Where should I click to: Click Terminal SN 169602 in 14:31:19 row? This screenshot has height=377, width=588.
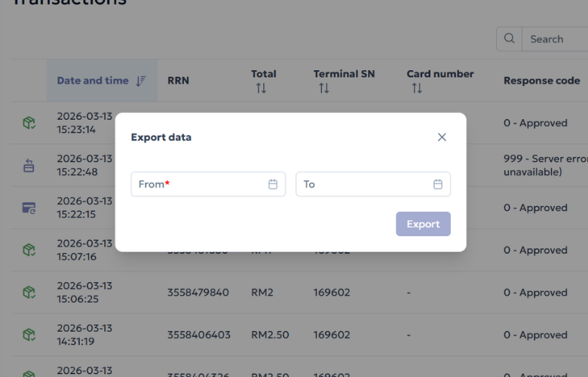332,335
